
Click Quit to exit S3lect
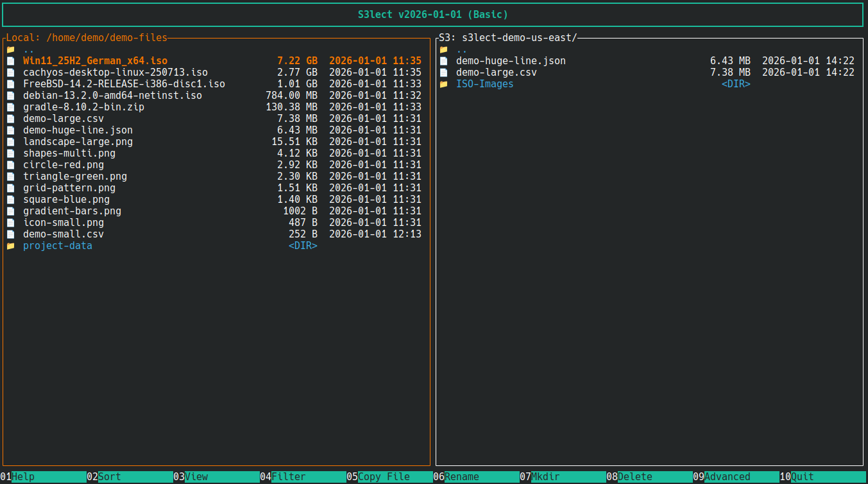pyautogui.click(x=801, y=476)
